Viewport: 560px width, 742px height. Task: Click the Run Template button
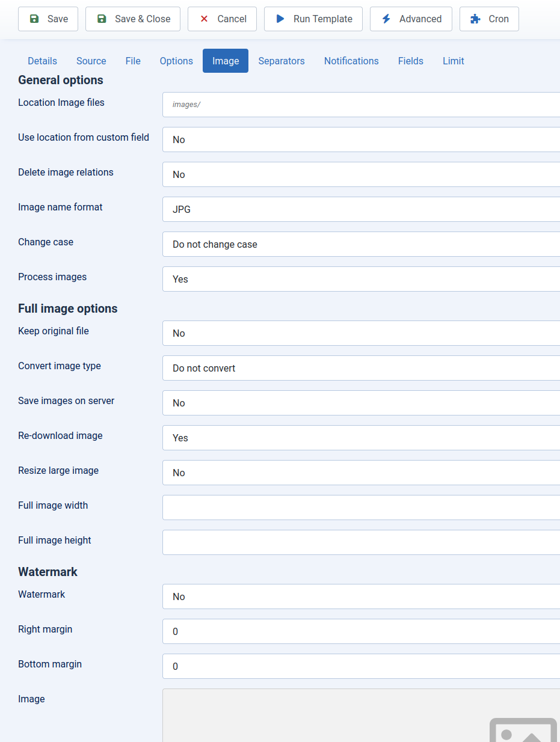point(313,19)
